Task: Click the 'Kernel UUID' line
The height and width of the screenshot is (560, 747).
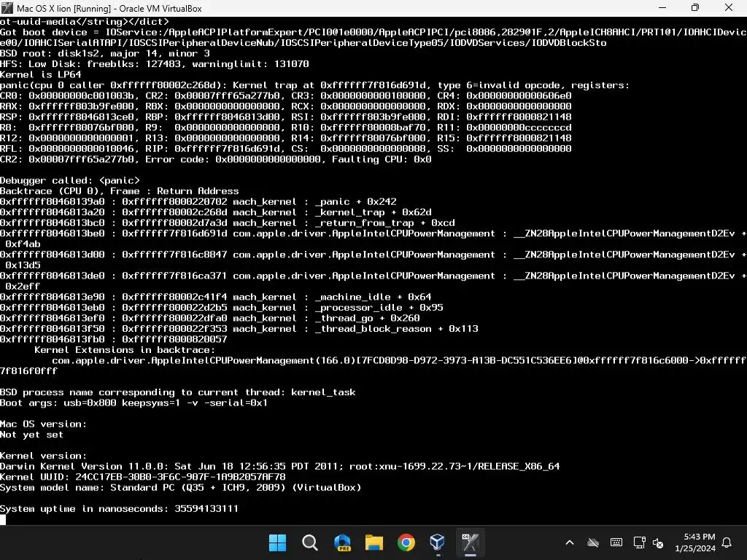Action: pyautogui.click(x=143, y=477)
